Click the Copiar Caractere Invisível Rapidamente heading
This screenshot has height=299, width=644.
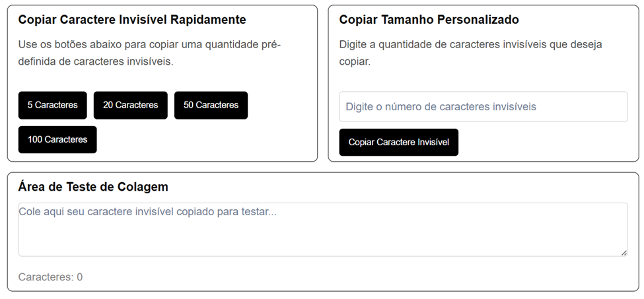(132, 20)
